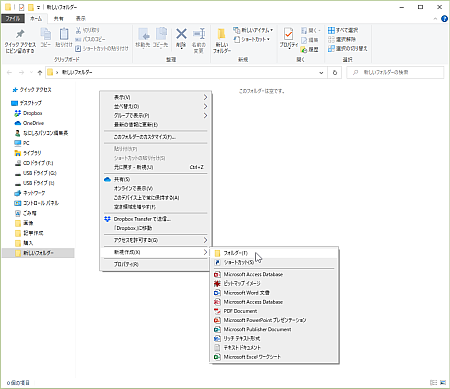Click the Pin to Quick access icon

pyautogui.click(x=20, y=34)
